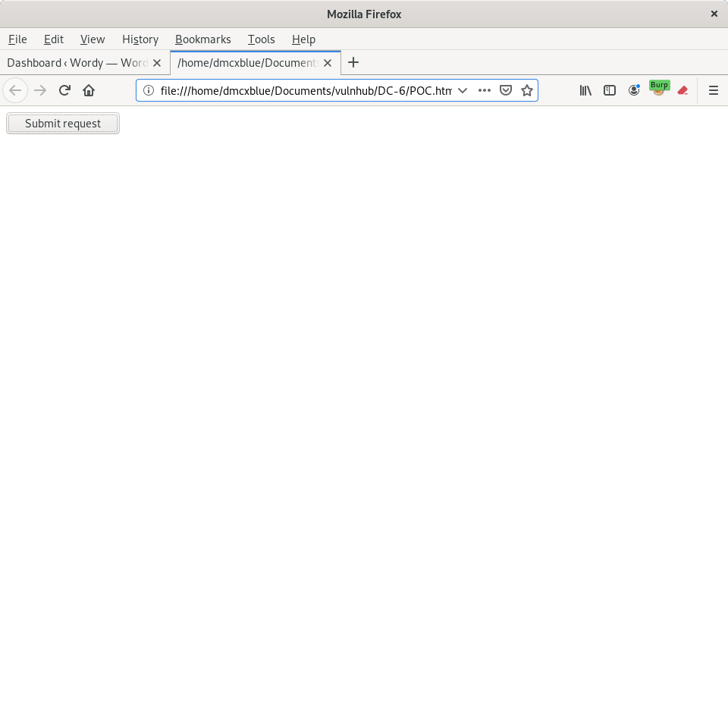Click the red eraser extension icon
728x719 pixels.
[x=682, y=90]
